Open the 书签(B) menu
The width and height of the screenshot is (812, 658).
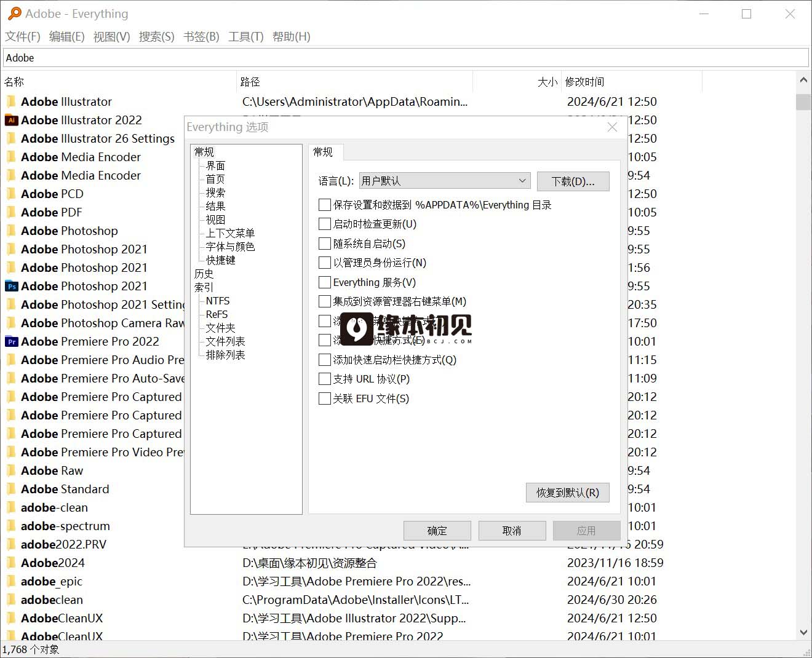click(x=202, y=37)
